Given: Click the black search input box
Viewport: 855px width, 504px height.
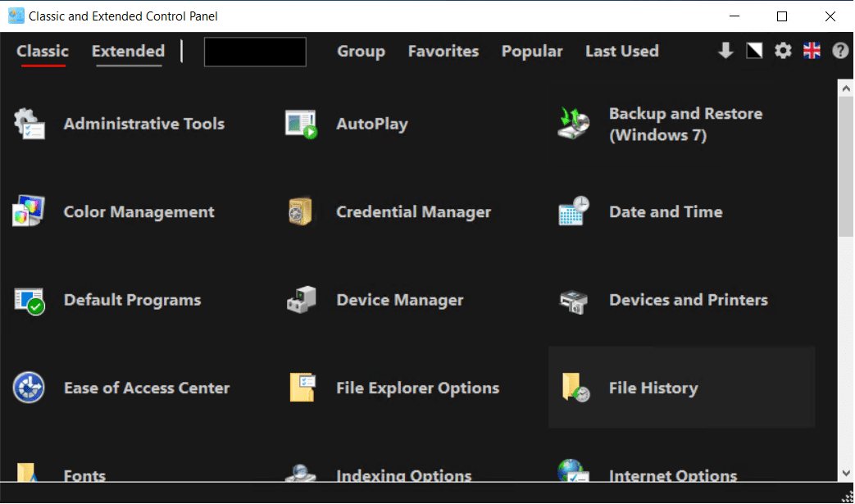Looking at the screenshot, I should (255, 52).
